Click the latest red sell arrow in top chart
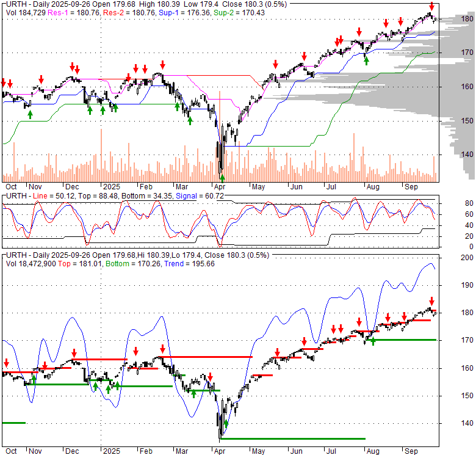This screenshot has width=476, height=455. (x=431, y=6)
